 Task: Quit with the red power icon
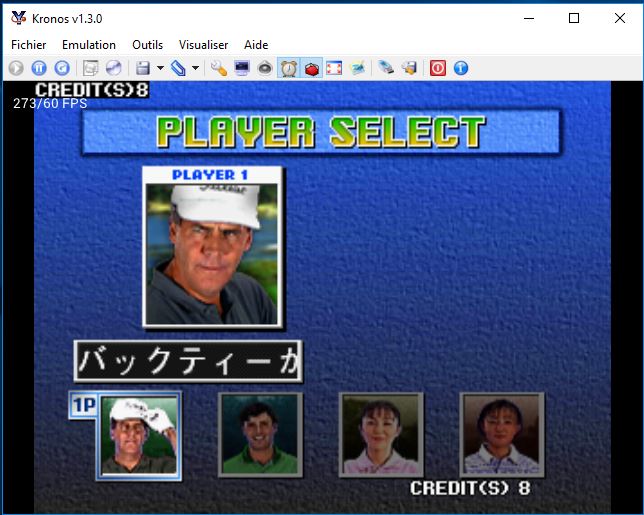pyautogui.click(x=437, y=68)
